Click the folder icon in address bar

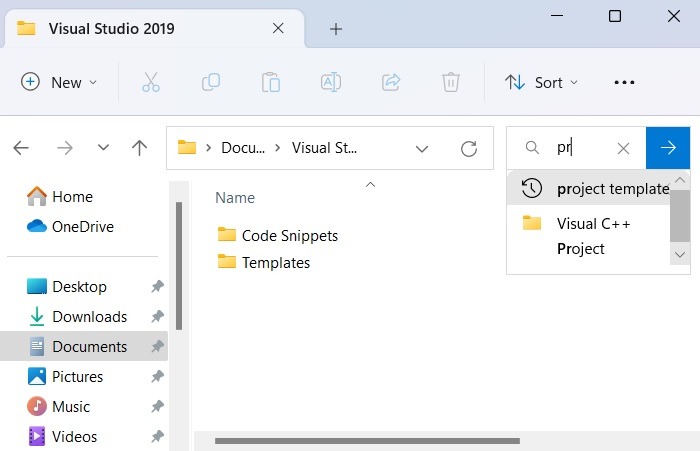pos(187,147)
